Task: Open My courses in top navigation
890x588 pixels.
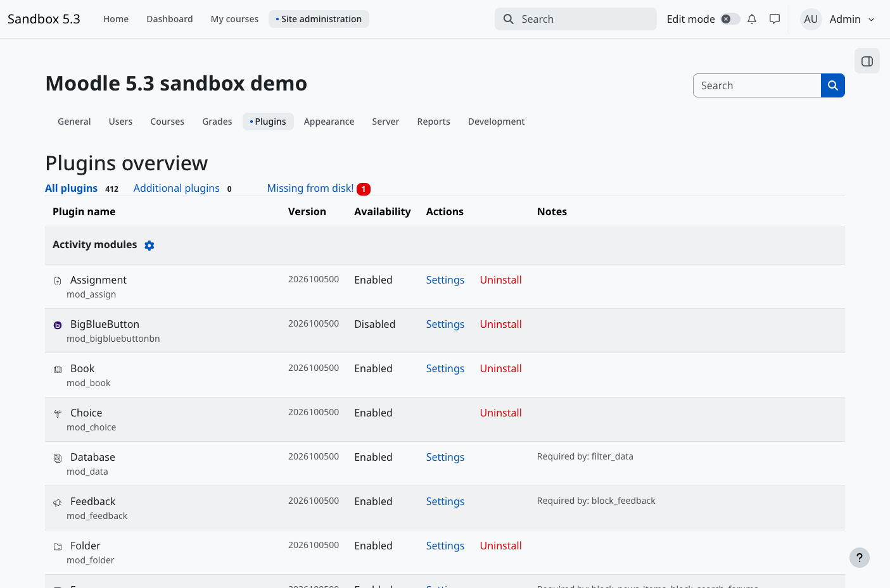Action: [234, 19]
